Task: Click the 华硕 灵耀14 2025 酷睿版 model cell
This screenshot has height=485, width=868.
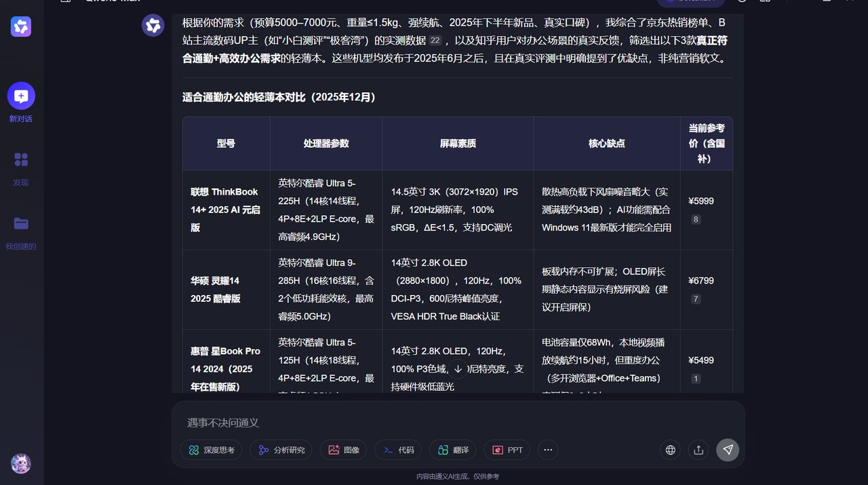Action: pos(226,290)
